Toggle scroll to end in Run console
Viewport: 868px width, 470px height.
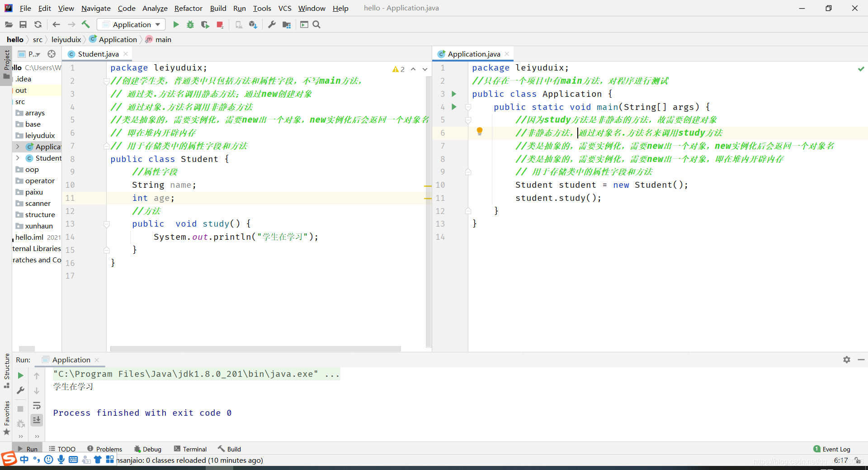[37, 420]
